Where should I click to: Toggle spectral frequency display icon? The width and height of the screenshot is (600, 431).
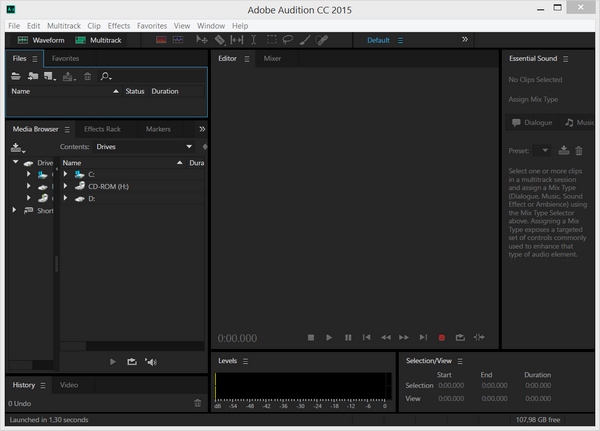(161, 40)
